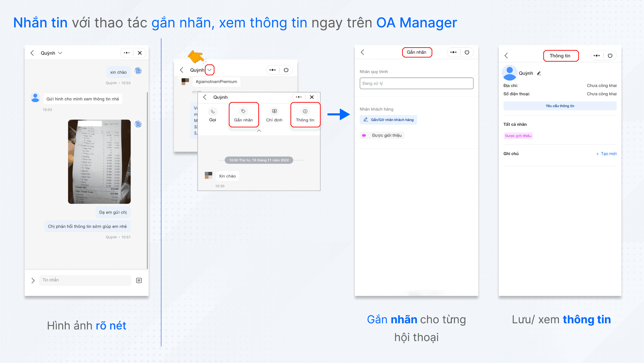Click the Tin nhắn message input field
Image resolution: width=644 pixels, height=363 pixels.
pyautogui.click(x=85, y=280)
